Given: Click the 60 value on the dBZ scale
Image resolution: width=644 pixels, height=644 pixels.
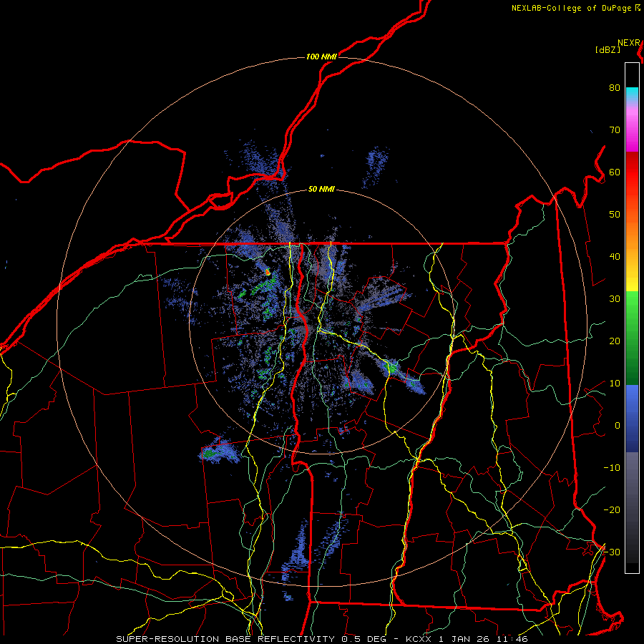Looking at the screenshot, I should (x=615, y=172).
